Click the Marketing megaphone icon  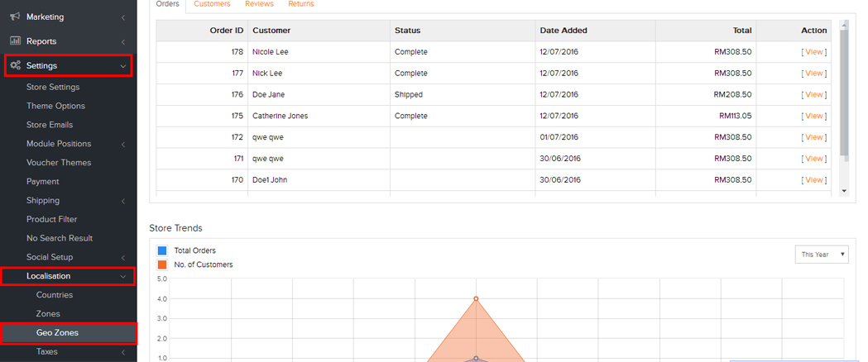pyautogui.click(x=15, y=17)
